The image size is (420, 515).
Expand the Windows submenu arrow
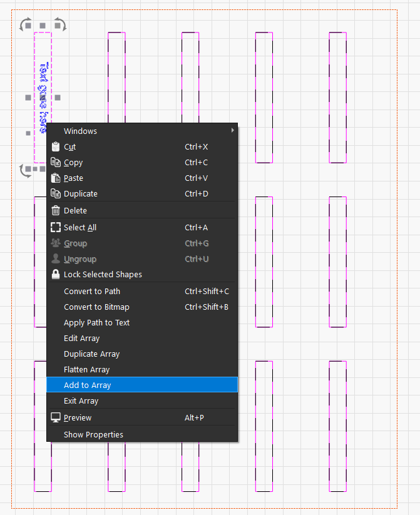(x=233, y=131)
